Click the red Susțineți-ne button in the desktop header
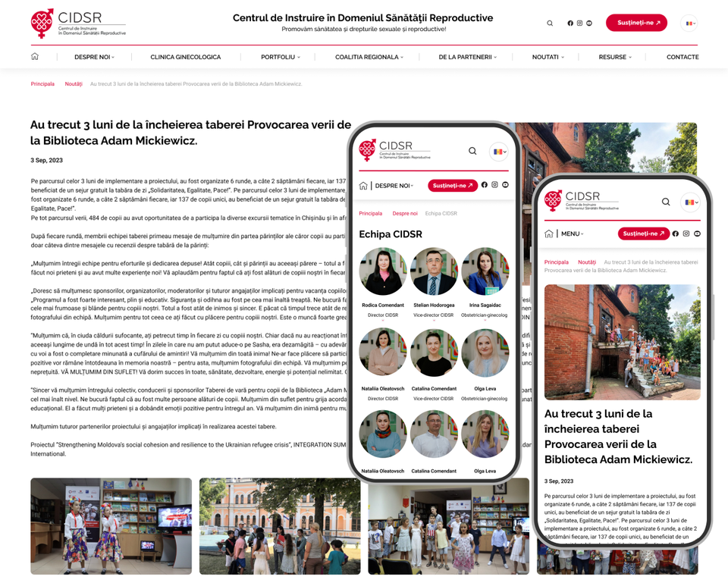Image resolution: width=728 pixels, height=580 pixels. (636, 23)
